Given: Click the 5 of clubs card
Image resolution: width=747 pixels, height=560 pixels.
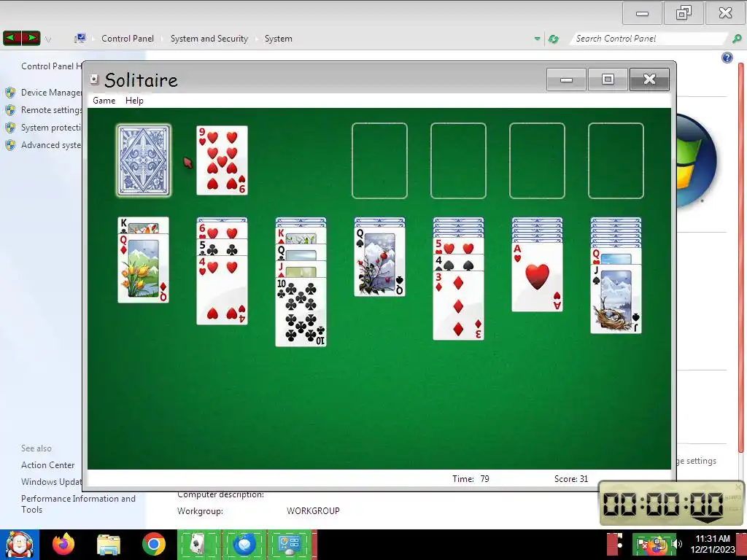Looking at the screenshot, I should [222, 247].
